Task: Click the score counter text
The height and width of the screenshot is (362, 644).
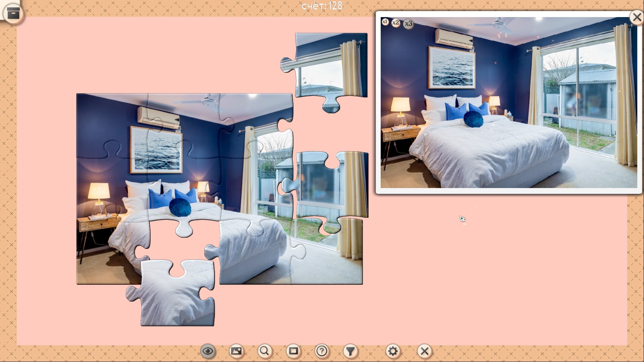Action: coord(322,6)
